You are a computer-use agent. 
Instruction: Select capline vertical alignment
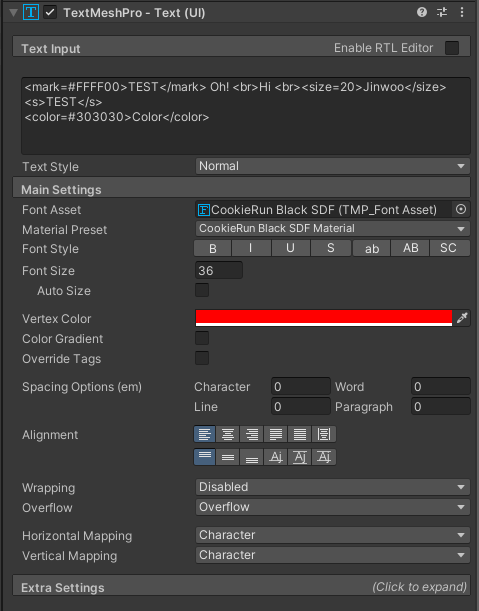coord(324,457)
